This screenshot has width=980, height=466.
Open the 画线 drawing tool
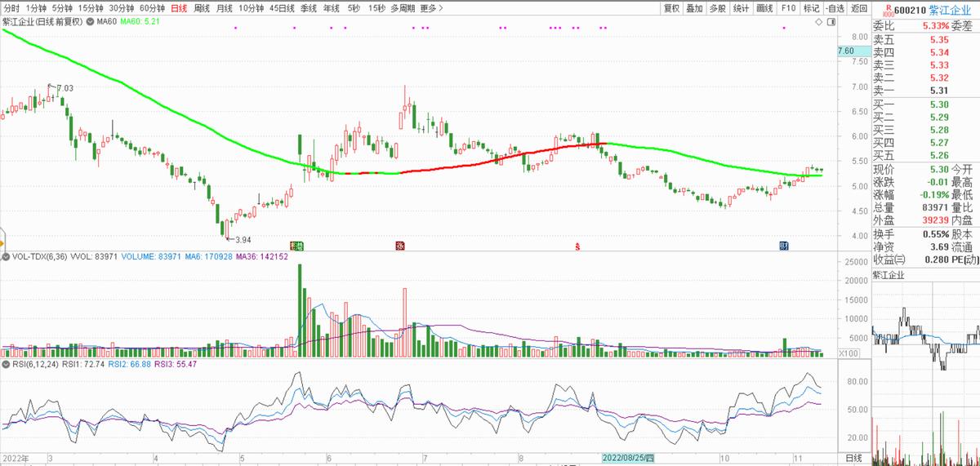tap(764, 7)
